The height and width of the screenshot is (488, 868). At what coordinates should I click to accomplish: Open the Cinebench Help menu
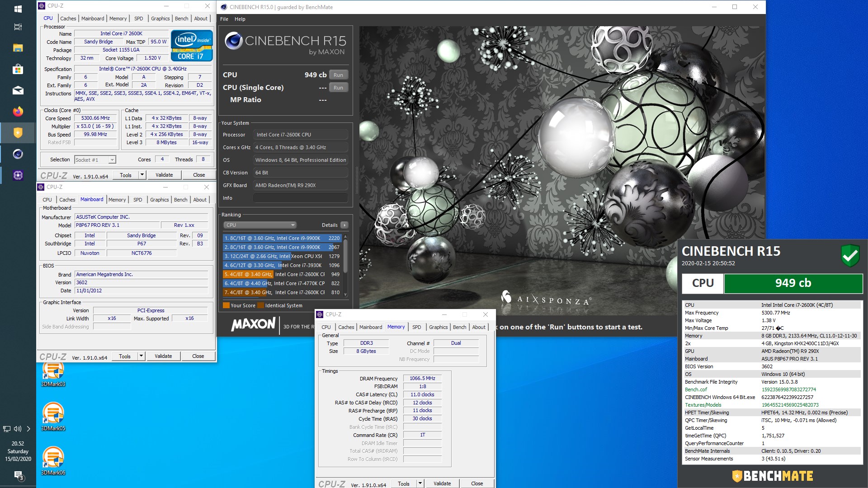pyautogui.click(x=240, y=19)
